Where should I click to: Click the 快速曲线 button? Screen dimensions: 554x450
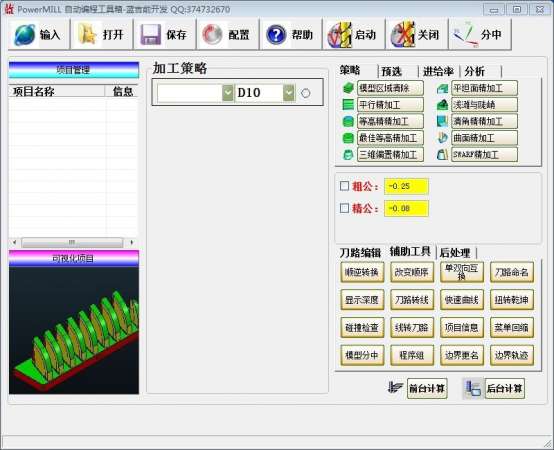click(x=462, y=300)
